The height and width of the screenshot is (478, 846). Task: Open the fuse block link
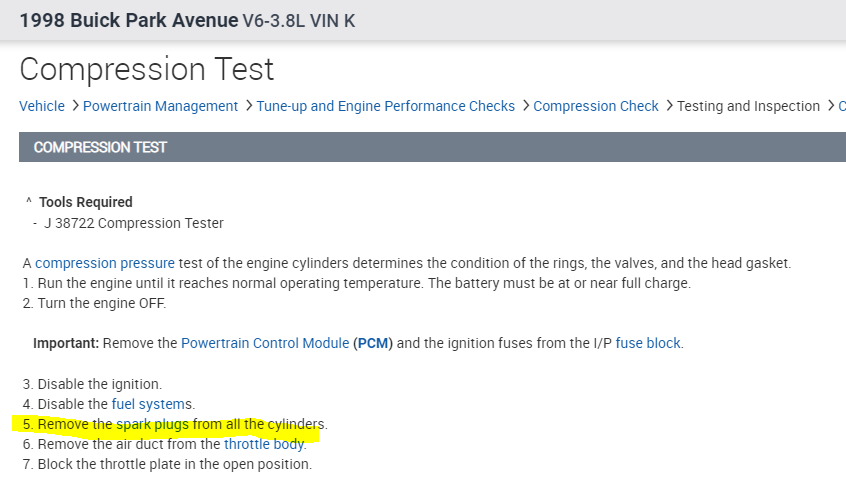coord(647,343)
